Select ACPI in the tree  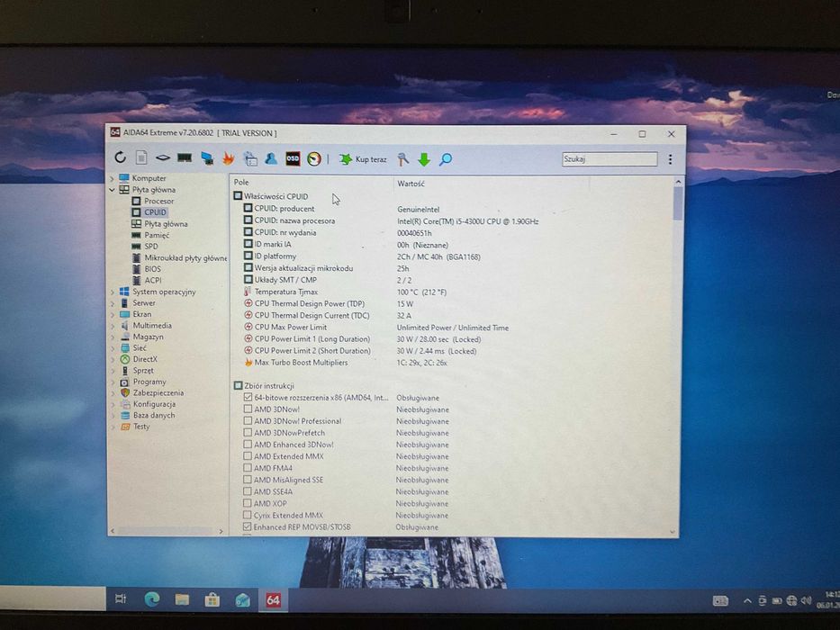(x=153, y=280)
